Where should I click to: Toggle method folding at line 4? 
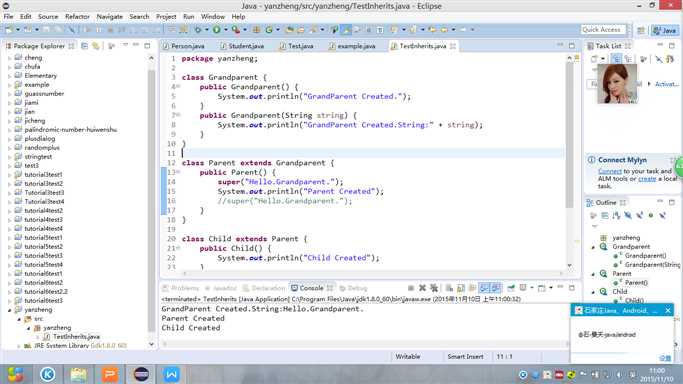coord(178,87)
